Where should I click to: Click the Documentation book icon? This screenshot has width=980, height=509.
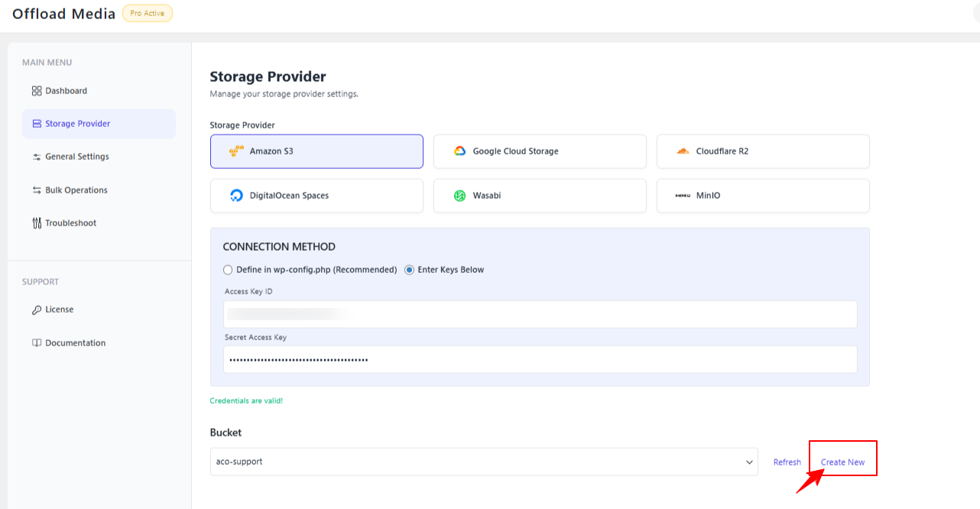point(37,343)
